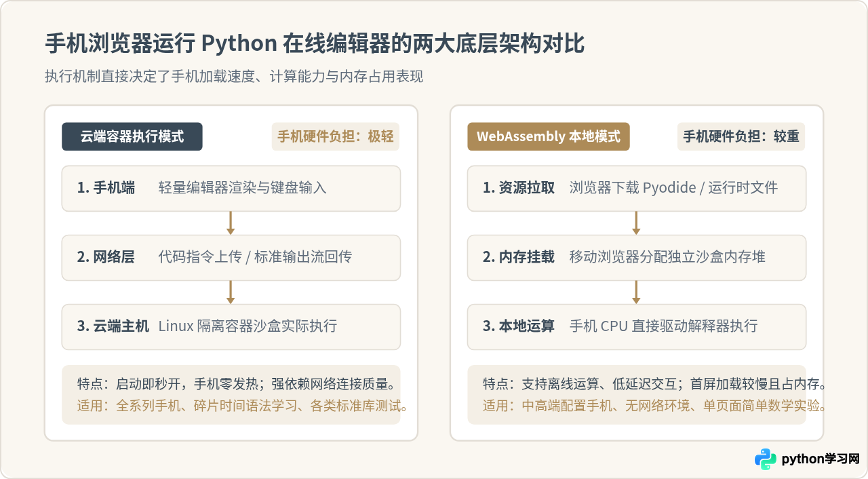Image resolution: width=868 pixels, height=479 pixels.
Task: Click the text '手机 CPU 直接驱动解释器执行'
Action: 663,326
